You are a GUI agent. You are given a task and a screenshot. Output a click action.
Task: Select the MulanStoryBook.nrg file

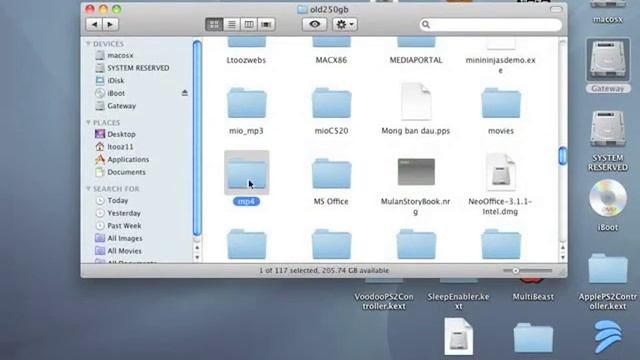click(416, 172)
